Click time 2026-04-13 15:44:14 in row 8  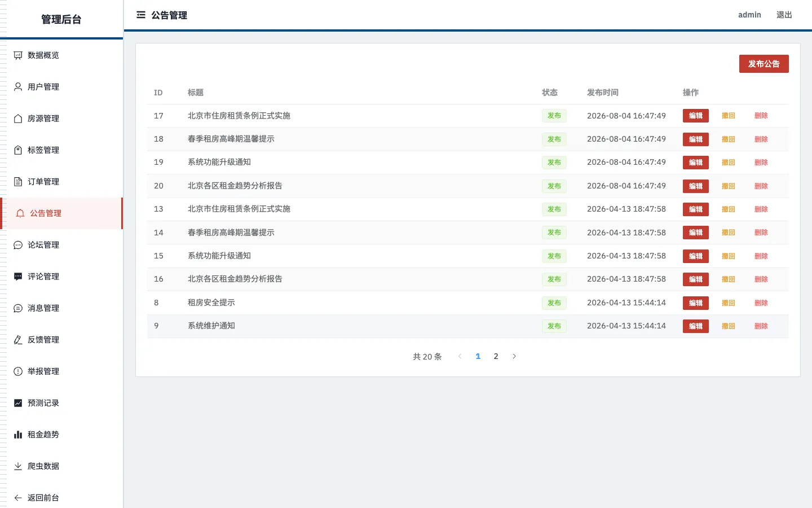coord(626,303)
